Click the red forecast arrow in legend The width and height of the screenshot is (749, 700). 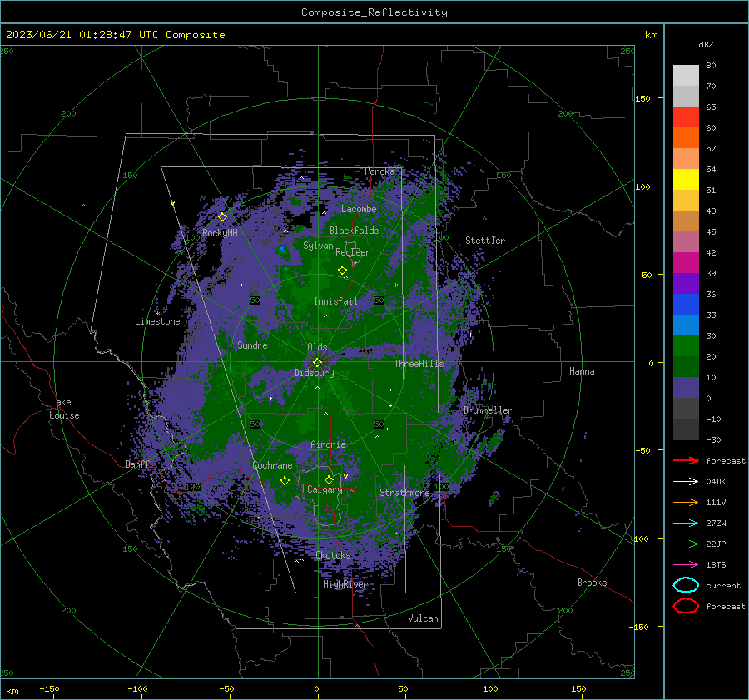click(x=686, y=460)
